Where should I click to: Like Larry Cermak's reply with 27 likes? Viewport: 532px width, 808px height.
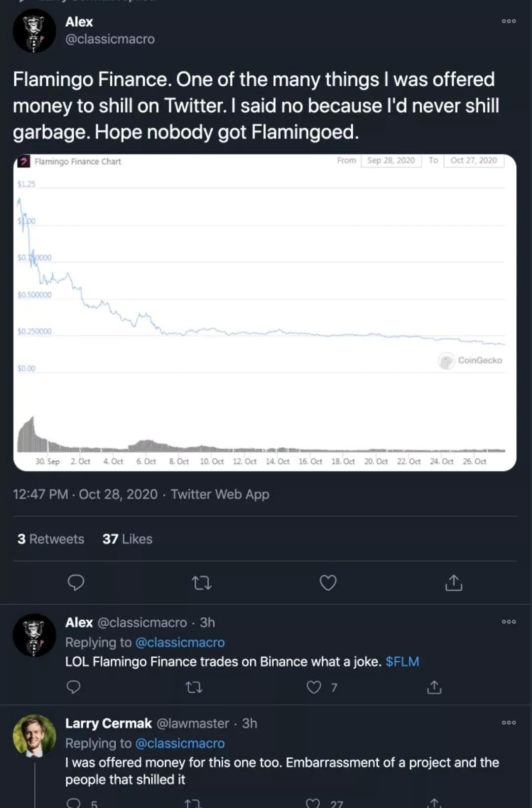313,803
